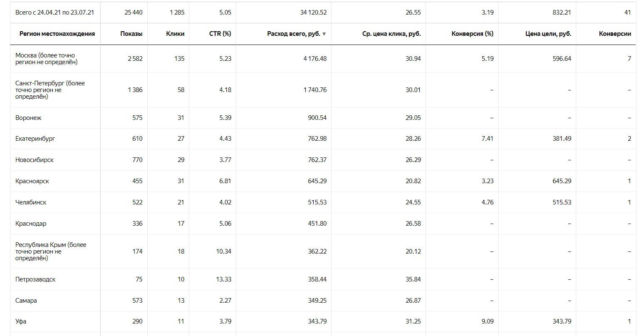
Task: Click the Петрозаводск region name
Action: pos(35,279)
